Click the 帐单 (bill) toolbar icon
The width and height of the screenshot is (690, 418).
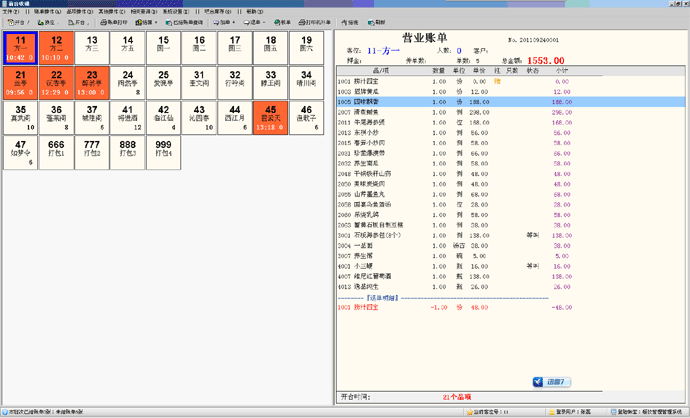[280, 21]
